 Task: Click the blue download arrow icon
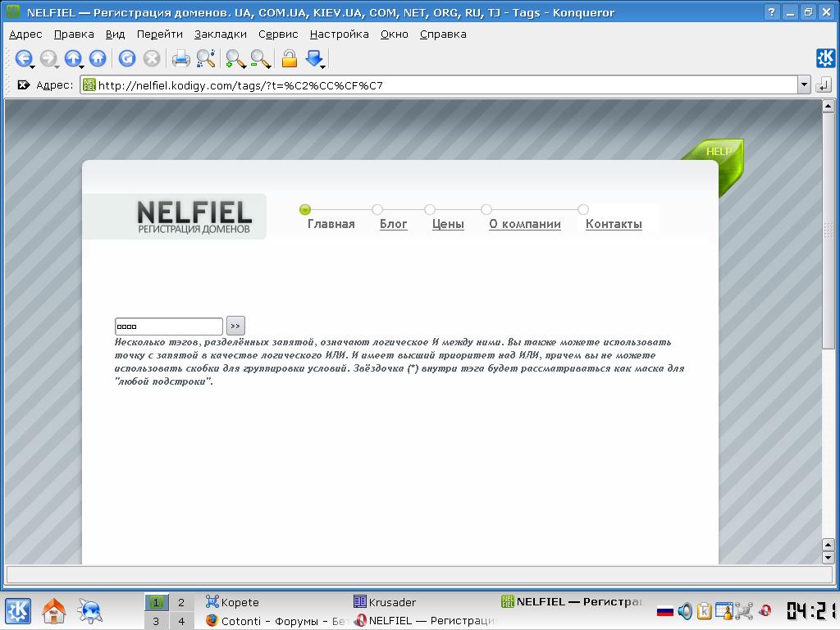tap(314, 58)
